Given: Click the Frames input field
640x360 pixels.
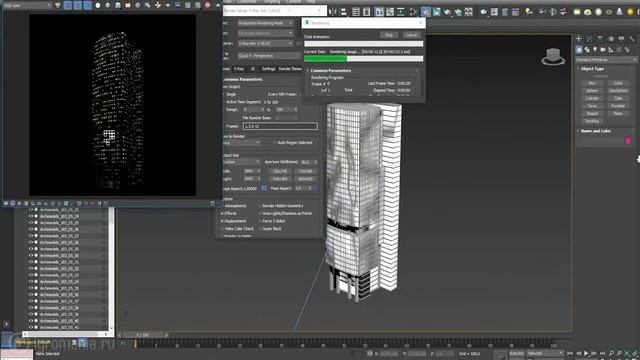Looking at the screenshot, I should 280,127.
